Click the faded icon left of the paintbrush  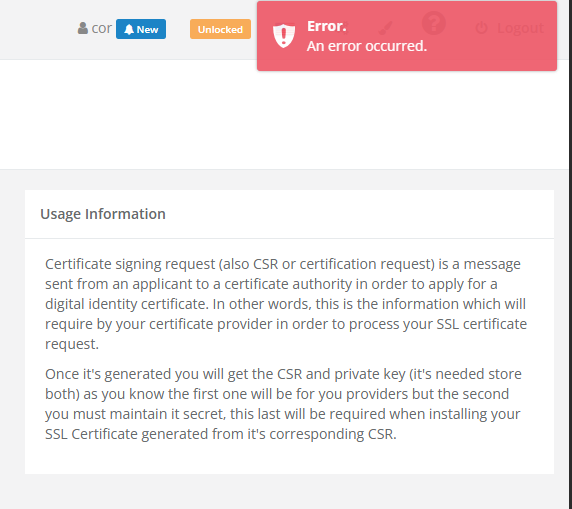click(345, 28)
